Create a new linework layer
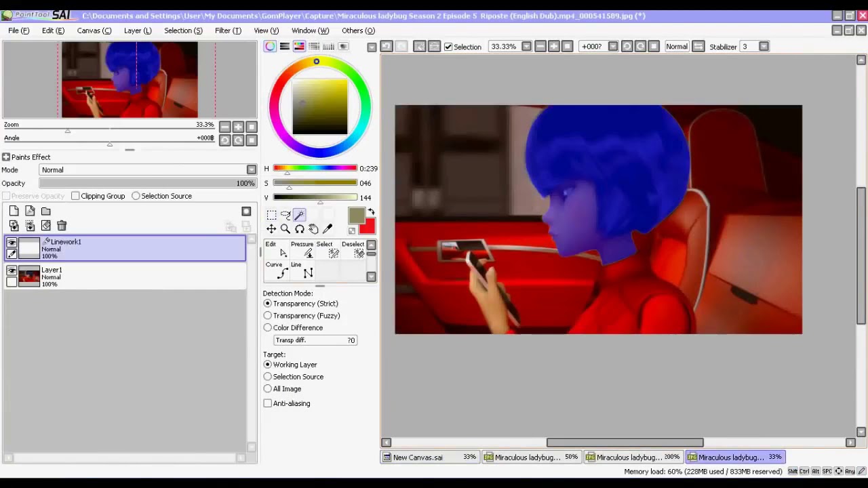This screenshot has height=488, width=868. click(30, 211)
